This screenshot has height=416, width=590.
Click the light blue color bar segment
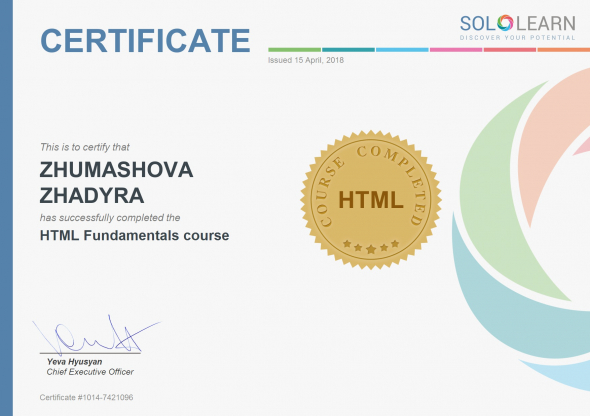tap(402, 50)
